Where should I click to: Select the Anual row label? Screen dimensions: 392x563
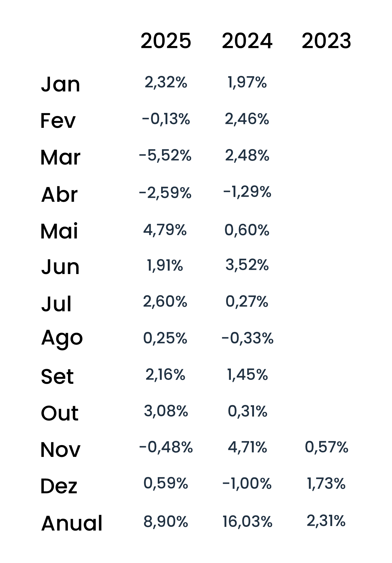click(72, 523)
